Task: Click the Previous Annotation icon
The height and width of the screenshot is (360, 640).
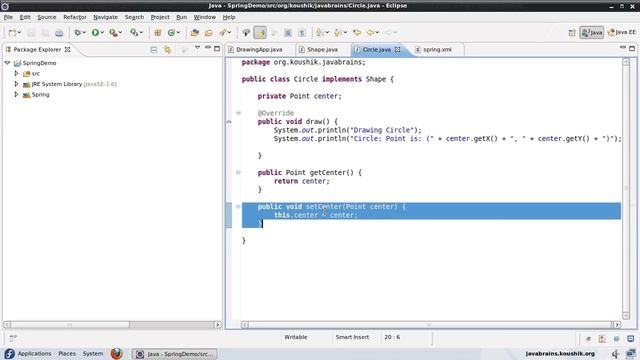Action: pyautogui.click(x=338, y=33)
